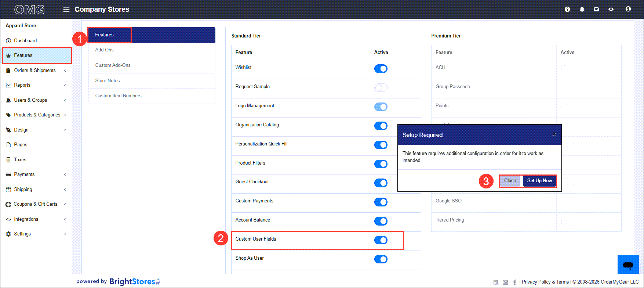The height and width of the screenshot is (288, 644).
Task: Toggle the Shop As User switch
Action: point(381,259)
